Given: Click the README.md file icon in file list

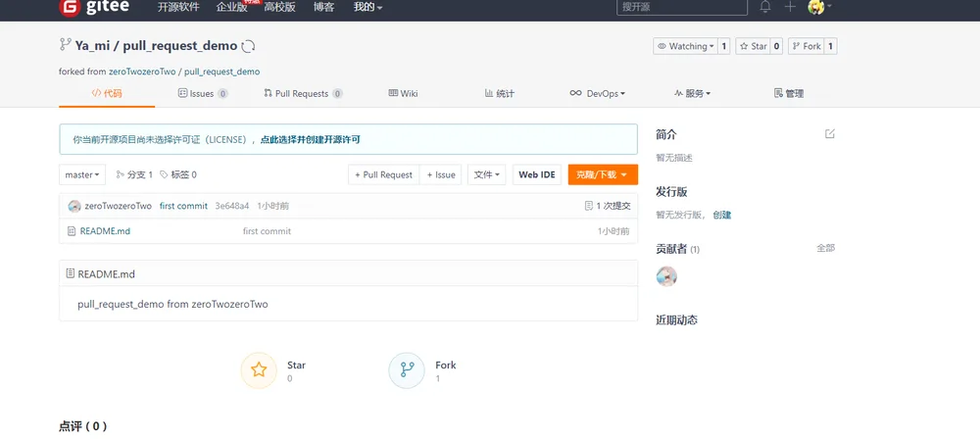Looking at the screenshot, I should 72,231.
